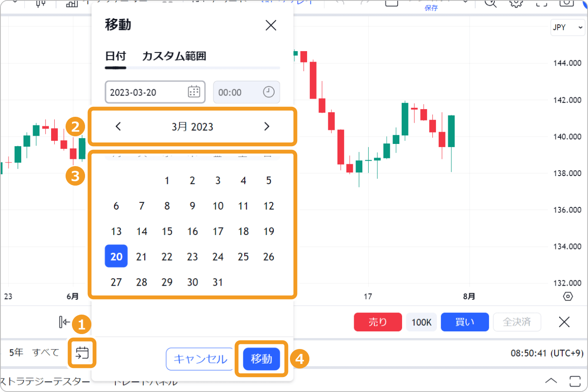Select the すべて time range
The image size is (588, 392).
tap(46, 352)
